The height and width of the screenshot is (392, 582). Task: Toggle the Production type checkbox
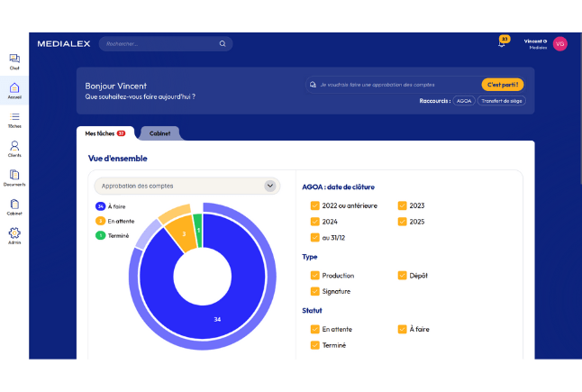(314, 276)
